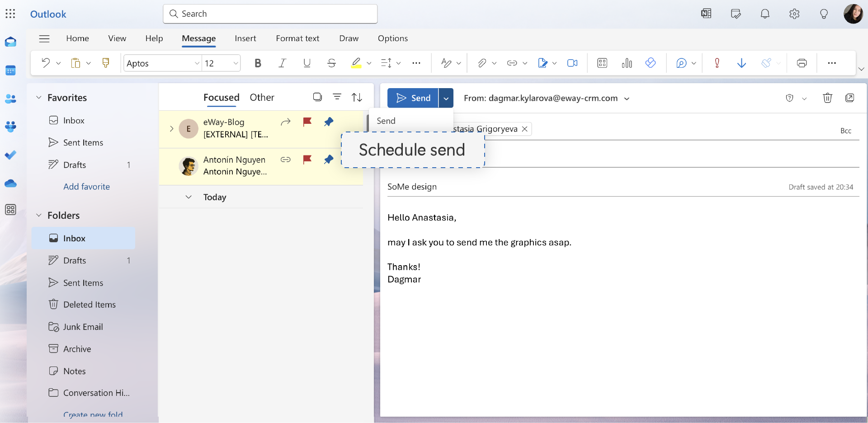Open the Styles pen icon
The image size is (868, 423).
(447, 63)
